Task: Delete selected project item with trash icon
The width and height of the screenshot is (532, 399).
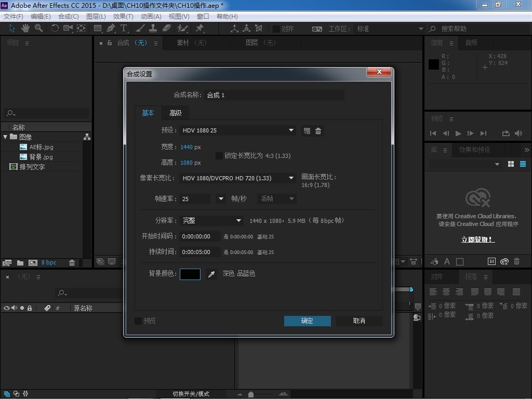Action: click(x=72, y=262)
